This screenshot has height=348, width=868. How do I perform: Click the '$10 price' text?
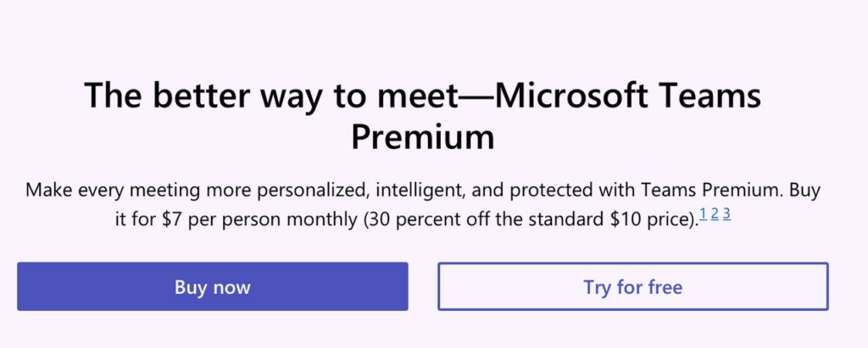[651, 219]
